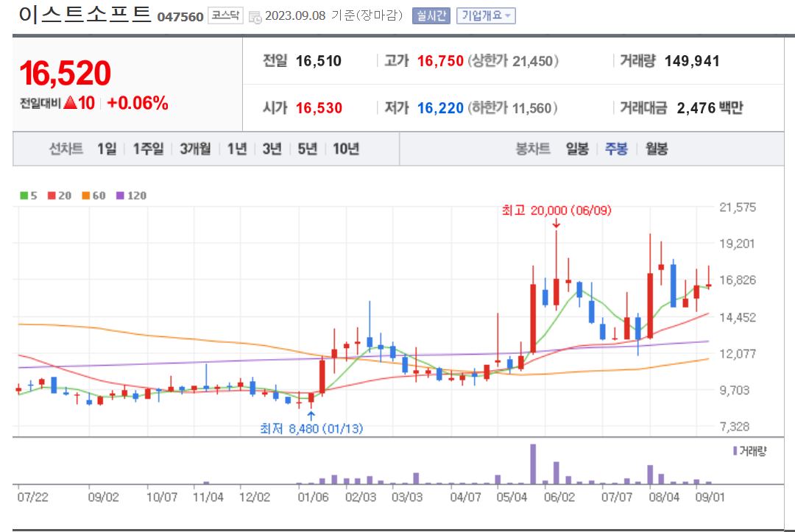Click the red 20 moving average swatch
This screenshot has width=795, height=532.
[x=52, y=196]
